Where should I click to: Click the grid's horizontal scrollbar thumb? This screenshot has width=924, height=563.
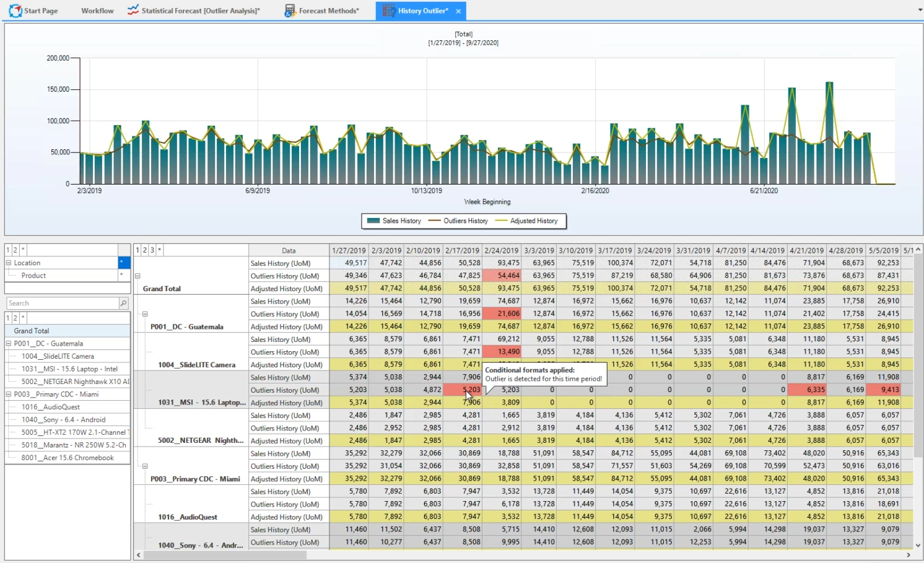[x=225, y=555]
